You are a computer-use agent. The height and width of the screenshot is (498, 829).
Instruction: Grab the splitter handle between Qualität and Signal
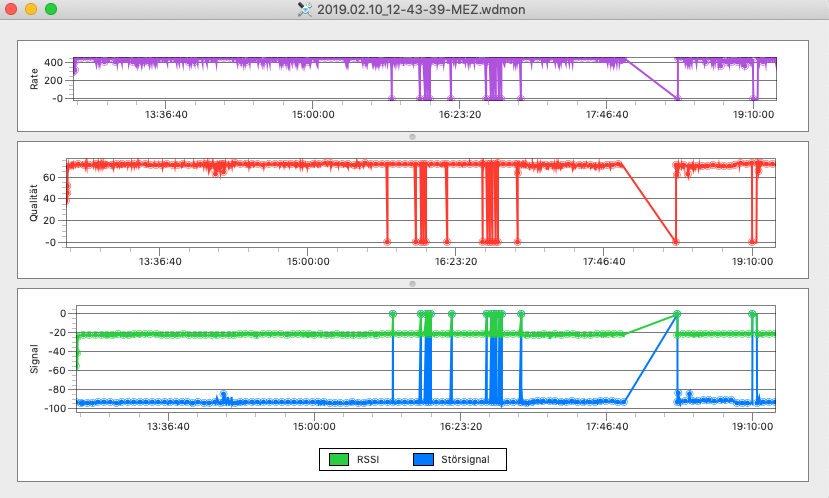point(412,283)
